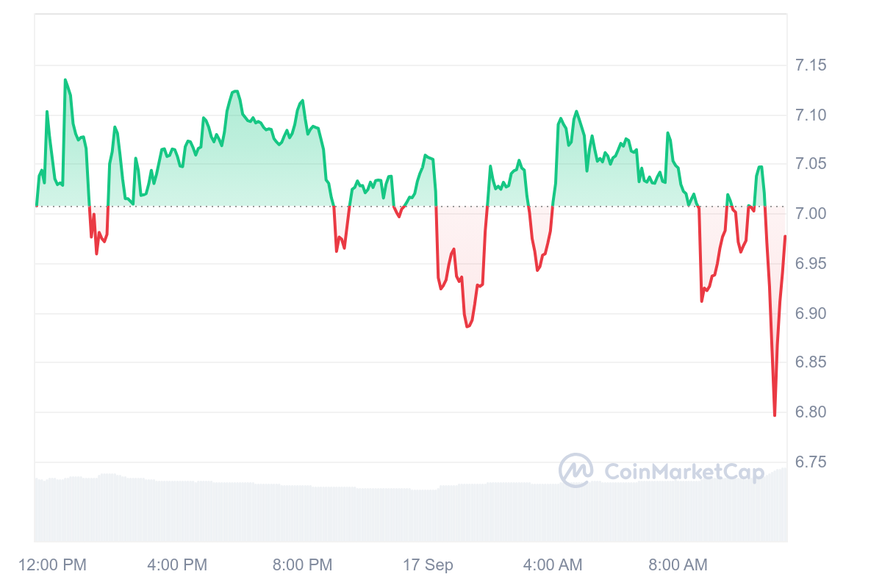Click the 7.05 price axis label
This screenshot has width=882, height=588.
coord(811,164)
